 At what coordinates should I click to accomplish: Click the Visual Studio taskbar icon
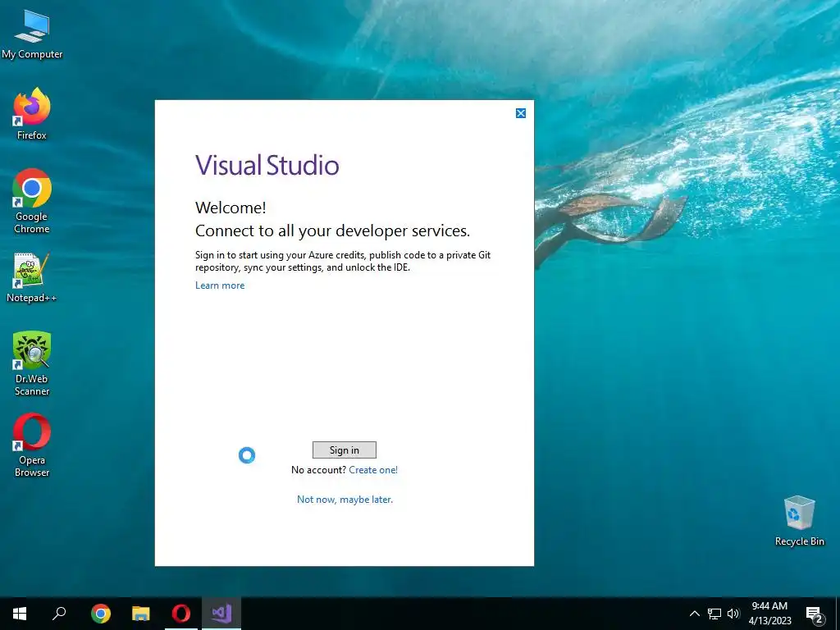pyautogui.click(x=221, y=614)
